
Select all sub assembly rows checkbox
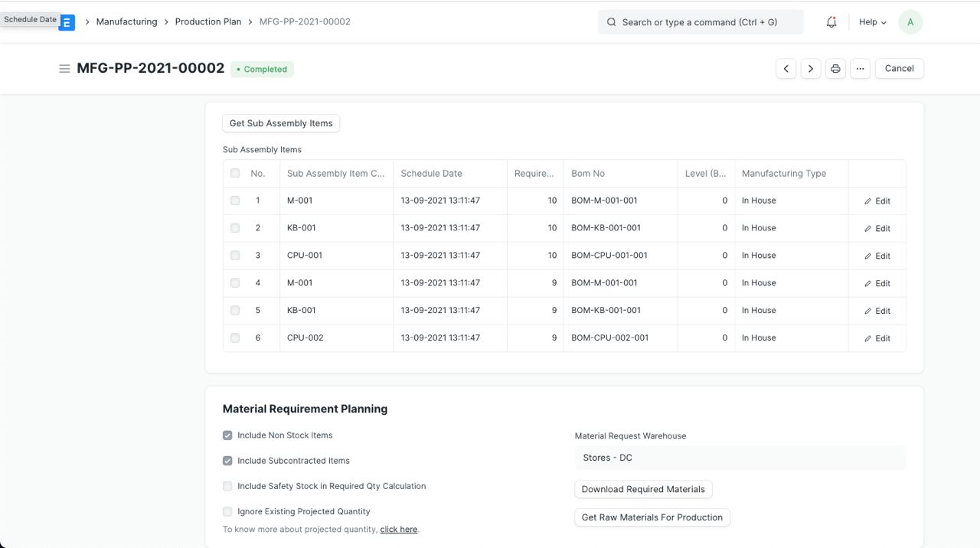click(235, 173)
